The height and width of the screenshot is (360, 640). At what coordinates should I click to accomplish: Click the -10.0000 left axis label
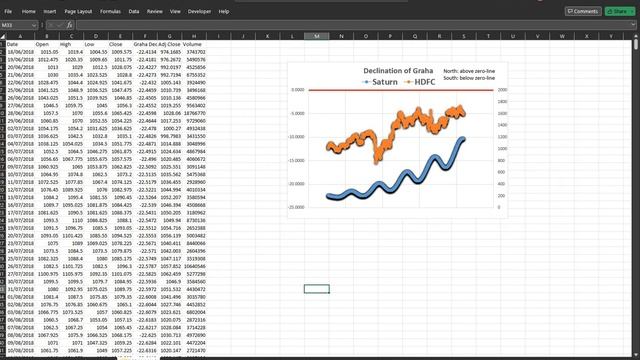coord(297,137)
